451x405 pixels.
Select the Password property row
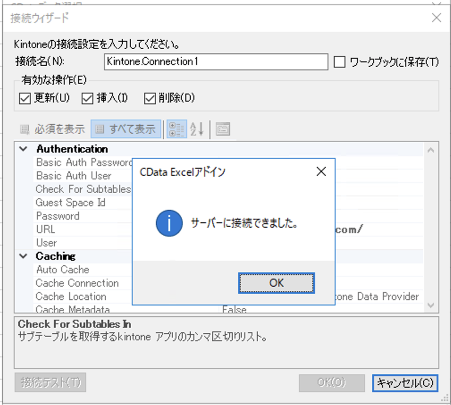click(x=58, y=216)
